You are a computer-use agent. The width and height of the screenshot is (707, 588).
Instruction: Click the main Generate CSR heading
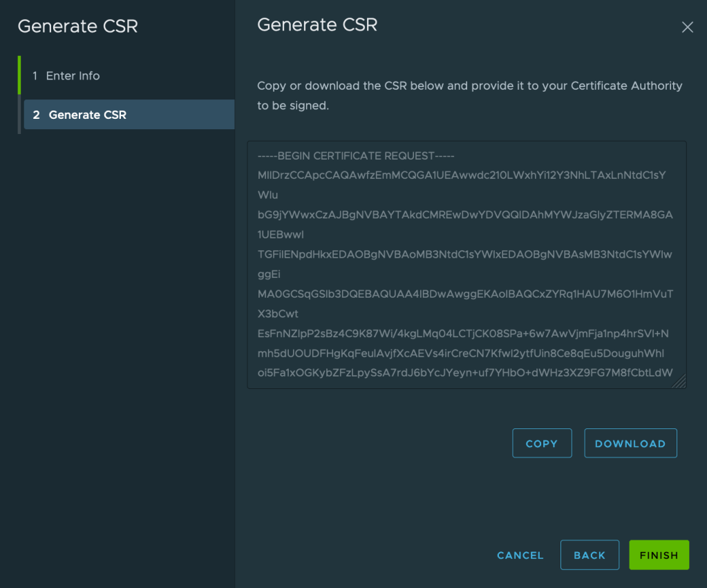click(x=317, y=25)
